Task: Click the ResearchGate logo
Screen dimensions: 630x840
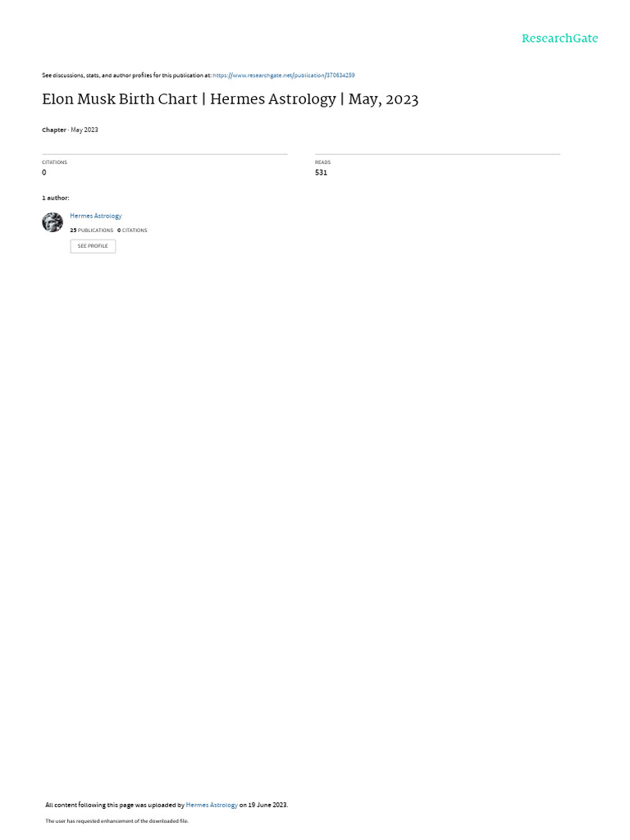Action: tap(559, 39)
